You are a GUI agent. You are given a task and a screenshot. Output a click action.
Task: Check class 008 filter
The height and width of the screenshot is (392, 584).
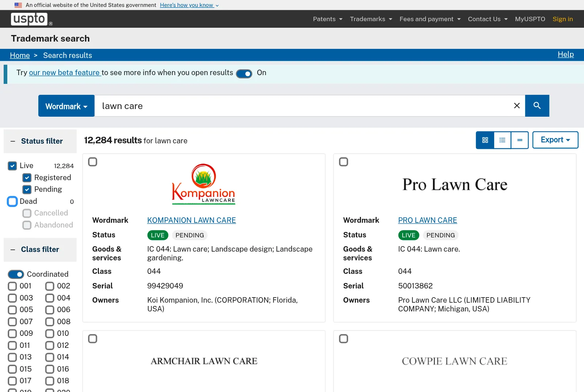pos(50,322)
